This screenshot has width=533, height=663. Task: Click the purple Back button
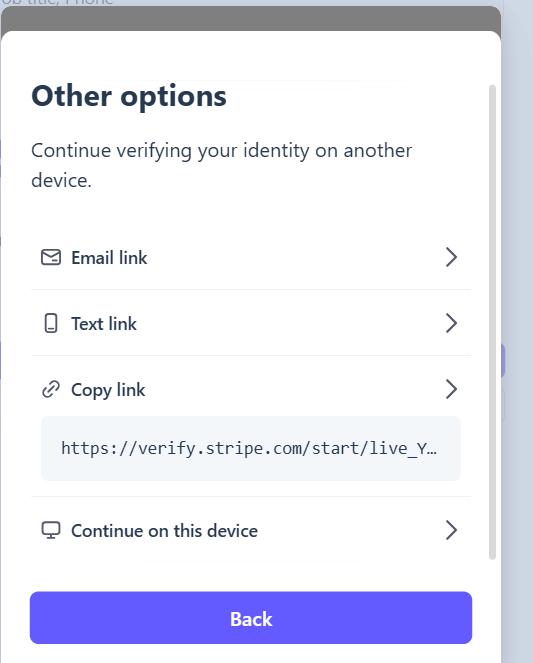coord(251,618)
